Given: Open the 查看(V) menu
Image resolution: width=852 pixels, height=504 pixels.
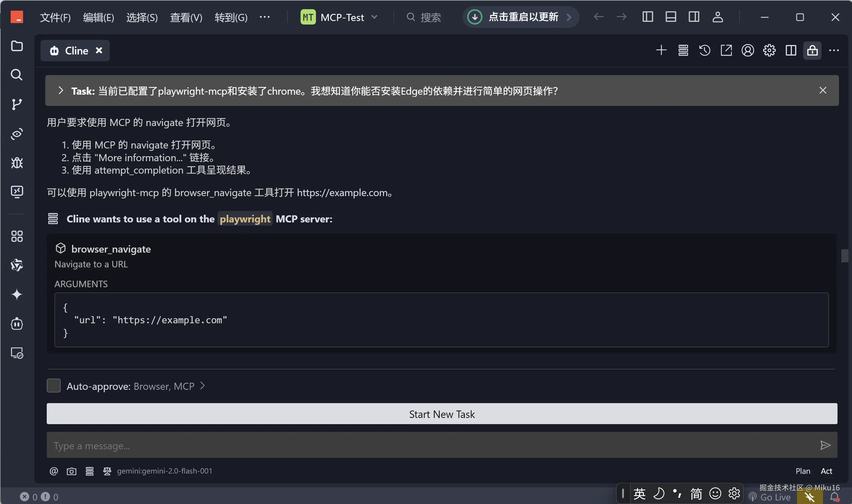Looking at the screenshot, I should 186,17.
